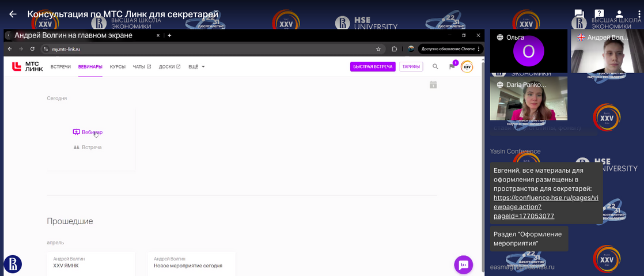Open the КУРСЫ tab
This screenshot has width=644, height=276.
[118, 66]
